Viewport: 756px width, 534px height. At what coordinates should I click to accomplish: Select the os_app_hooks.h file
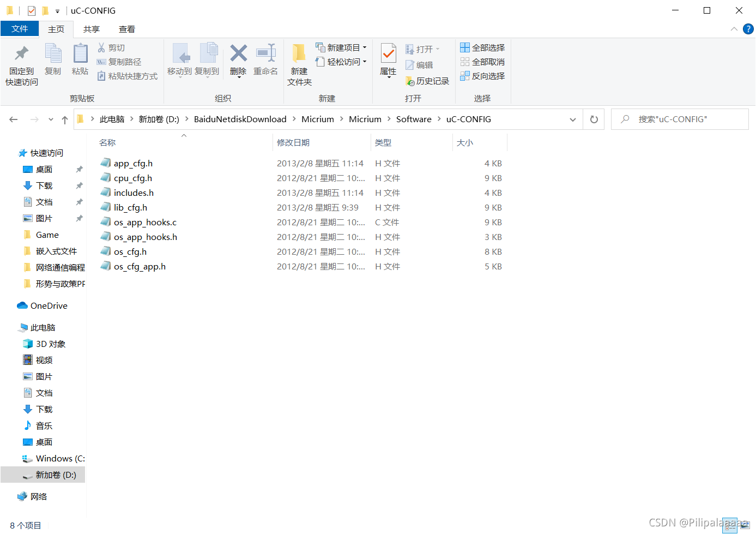click(146, 237)
